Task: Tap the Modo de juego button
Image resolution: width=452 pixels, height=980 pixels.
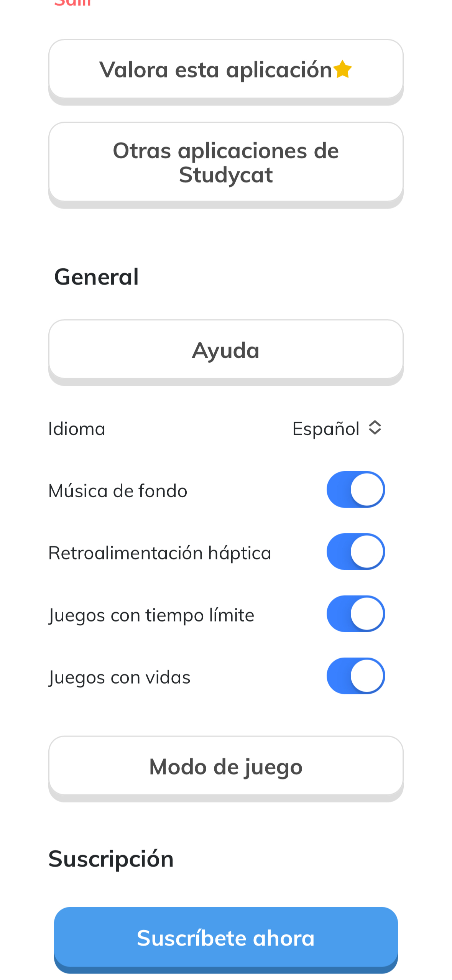Action: 225,766
